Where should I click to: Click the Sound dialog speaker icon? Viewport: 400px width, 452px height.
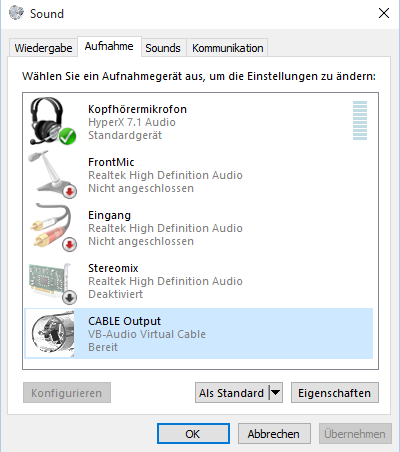coord(17,13)
